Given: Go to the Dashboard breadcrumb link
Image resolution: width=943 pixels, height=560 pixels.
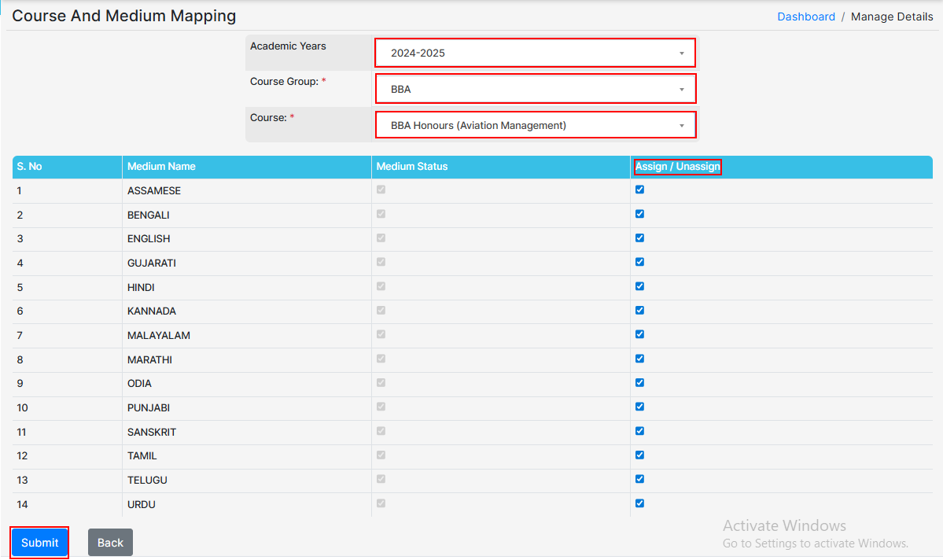Looking at the screenshot, I should (x=806, y=17).
